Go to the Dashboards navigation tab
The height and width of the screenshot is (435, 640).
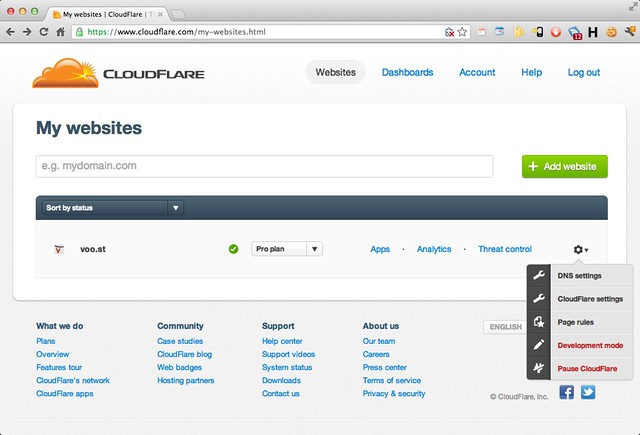(x=407, y=72)
